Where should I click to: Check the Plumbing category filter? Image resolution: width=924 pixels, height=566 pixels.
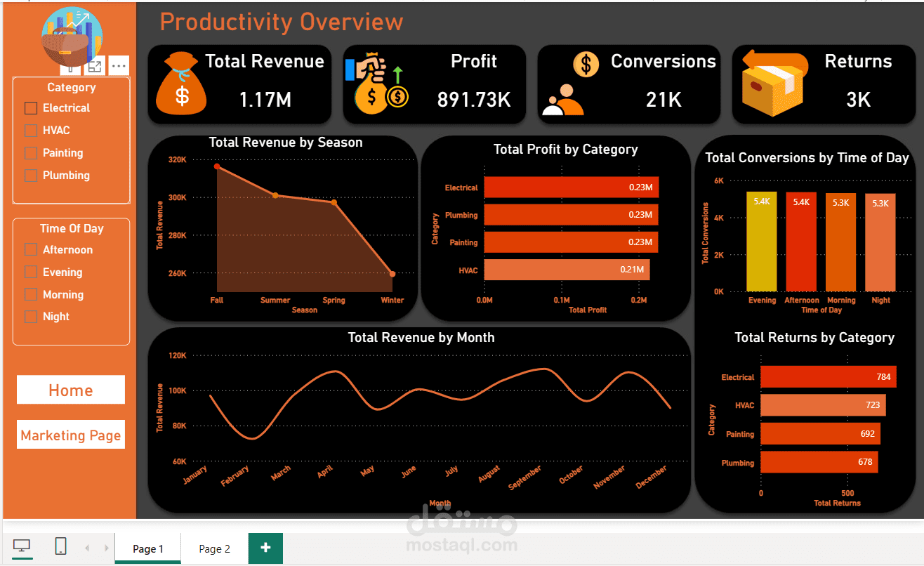tap(30, 175)
